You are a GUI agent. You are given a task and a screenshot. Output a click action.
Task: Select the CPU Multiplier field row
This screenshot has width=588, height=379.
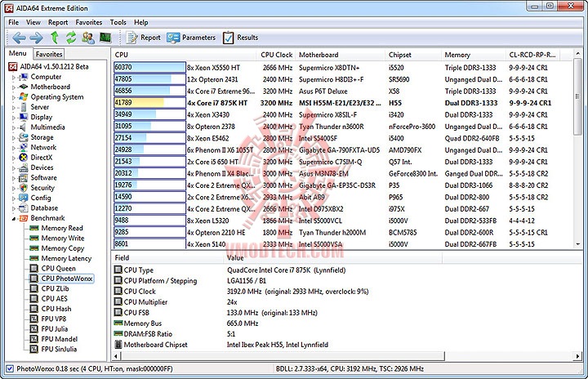(278, 302)
